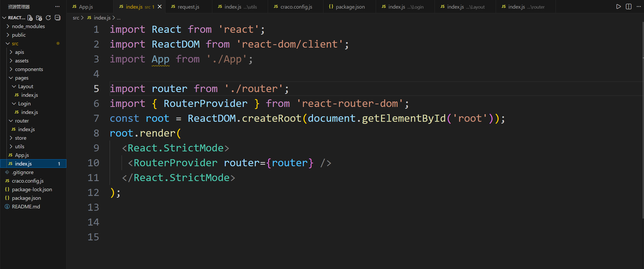Expand the node_modules folder
This screenshot has height=269, width=644.
28,26
